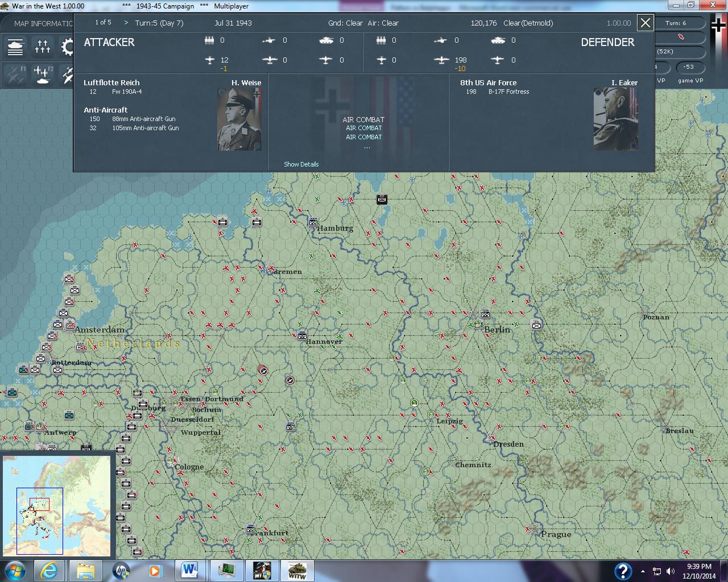
Task: Select the teal naval counter near Antwerp
Action: pyautogui.click(x=69, y=415)
